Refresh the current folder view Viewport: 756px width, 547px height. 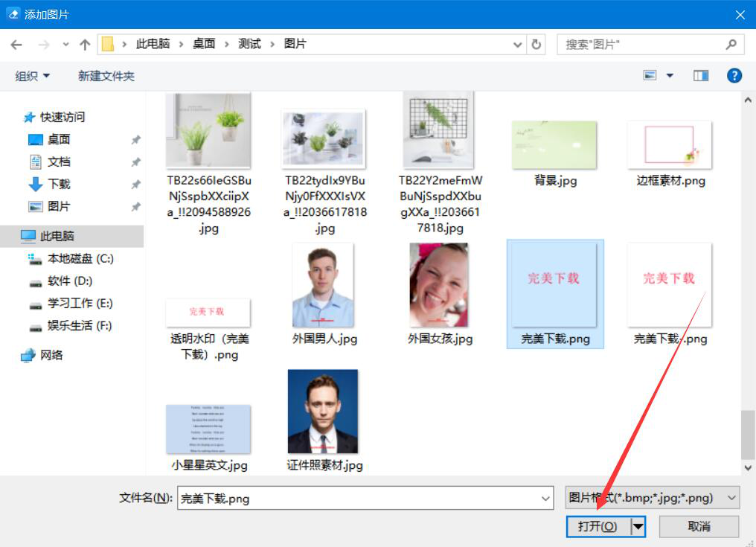click(536, 45)
